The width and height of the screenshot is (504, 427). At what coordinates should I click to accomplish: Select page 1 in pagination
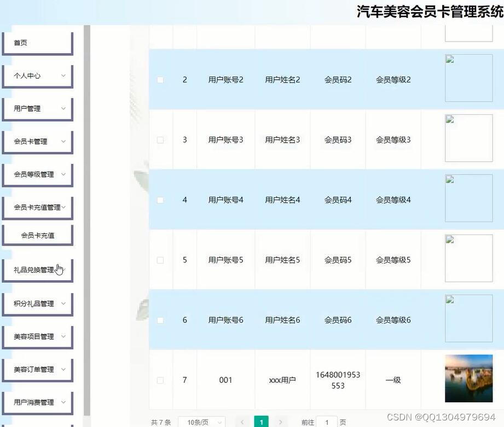click(x=261, y=422)
